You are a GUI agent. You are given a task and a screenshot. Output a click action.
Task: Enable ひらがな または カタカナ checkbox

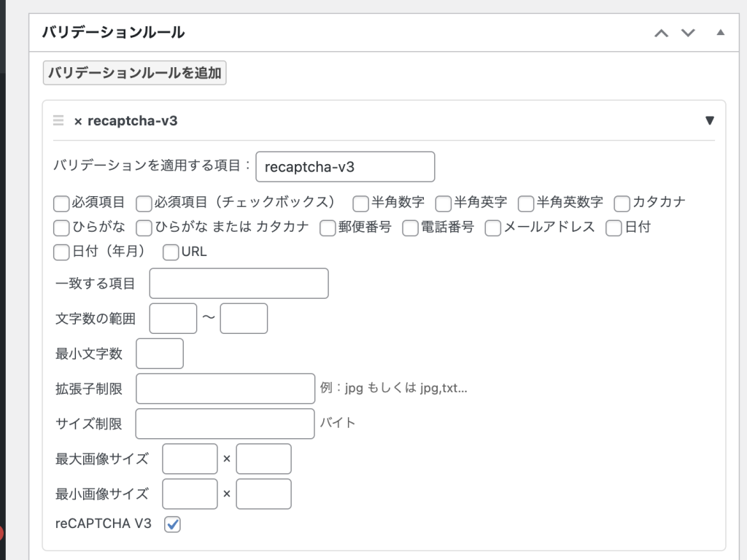(144, 228)
